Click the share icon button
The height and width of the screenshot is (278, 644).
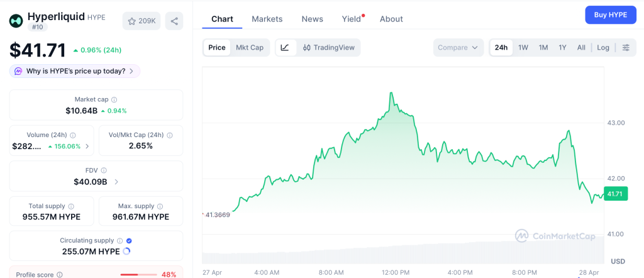(174, 21)
